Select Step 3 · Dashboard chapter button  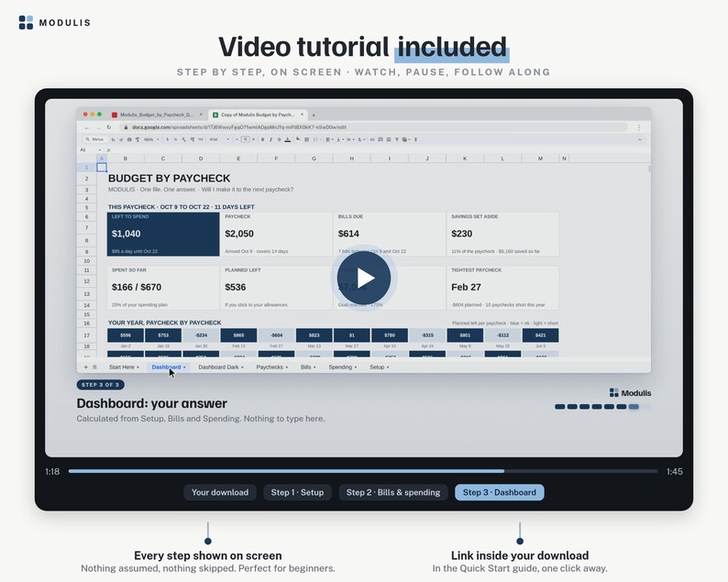[x=500, y=492]
